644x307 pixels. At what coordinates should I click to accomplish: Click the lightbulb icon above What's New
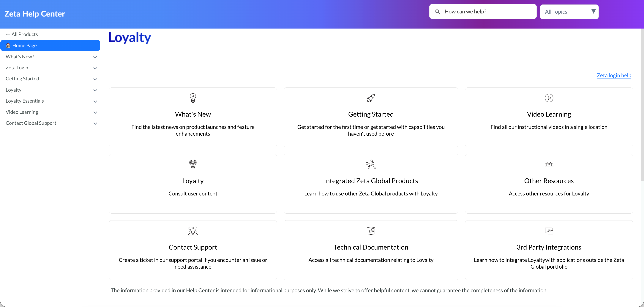pos(193,98)
